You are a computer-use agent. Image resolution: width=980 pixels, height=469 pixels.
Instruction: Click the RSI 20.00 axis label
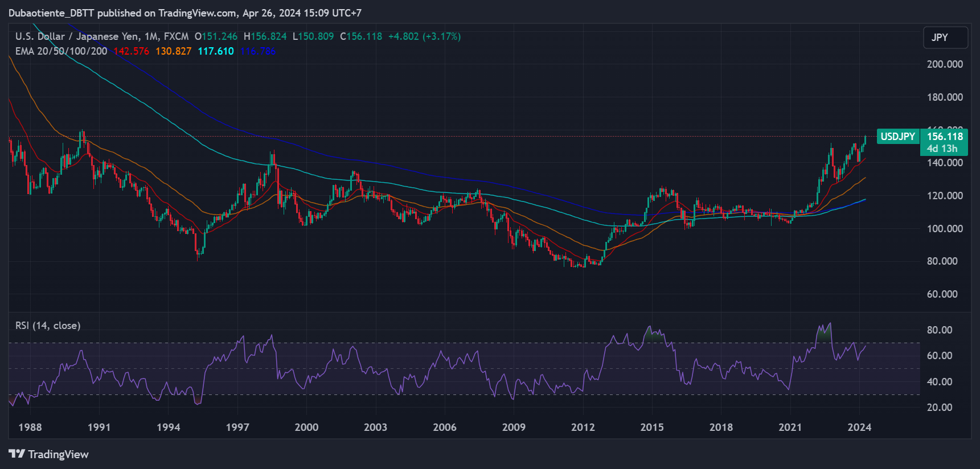point(940,408)
